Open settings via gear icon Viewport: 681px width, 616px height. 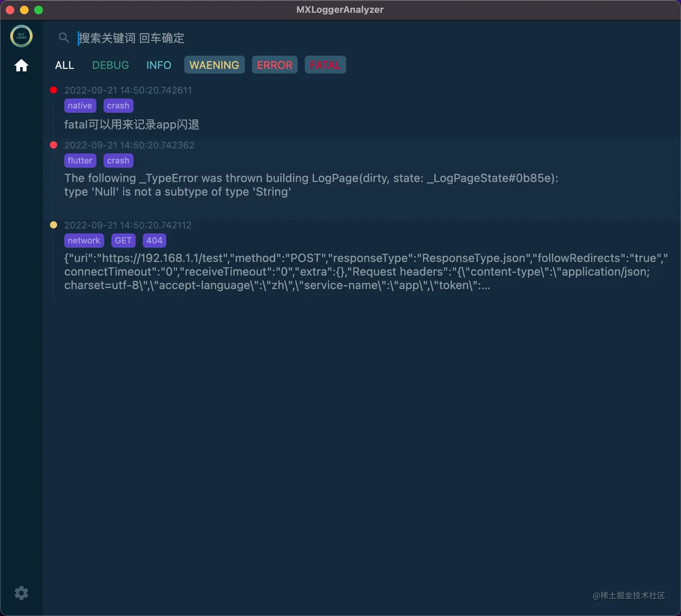[x=21, y=593]
